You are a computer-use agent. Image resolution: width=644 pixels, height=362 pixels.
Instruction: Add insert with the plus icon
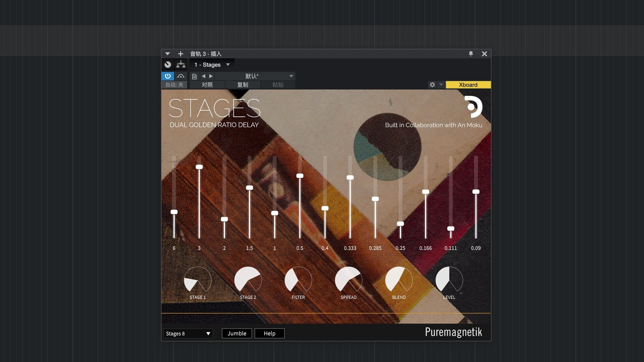coord(180,54)
